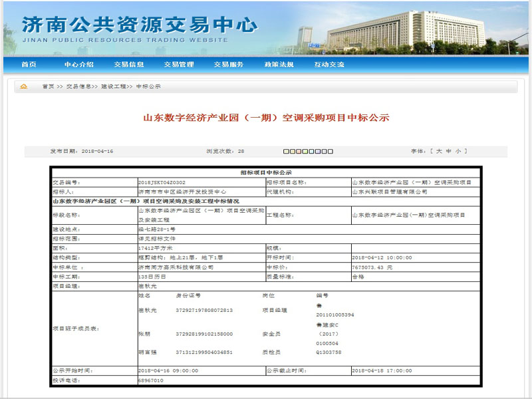Click the 投诉电话 number 68967010
The width and height of the screenshot is (532, 399).
tap(151, 380)
